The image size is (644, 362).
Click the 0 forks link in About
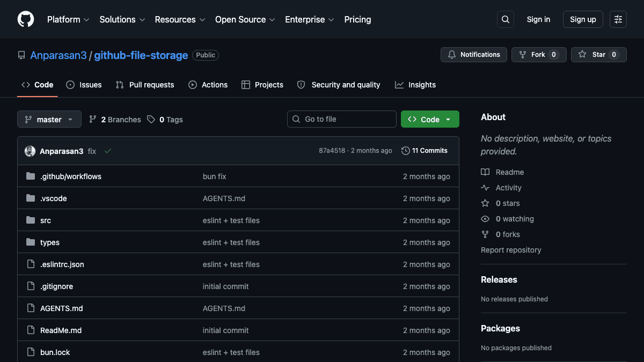500,234
